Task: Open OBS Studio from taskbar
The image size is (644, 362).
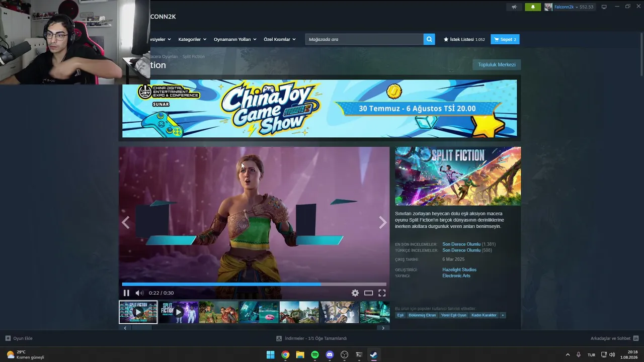Action: pyautogui.click(x=344, y=355)
